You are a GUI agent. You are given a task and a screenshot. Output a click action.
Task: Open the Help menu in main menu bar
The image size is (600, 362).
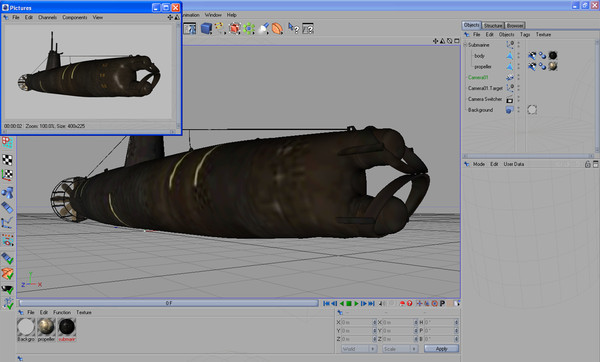click(232, 15)
